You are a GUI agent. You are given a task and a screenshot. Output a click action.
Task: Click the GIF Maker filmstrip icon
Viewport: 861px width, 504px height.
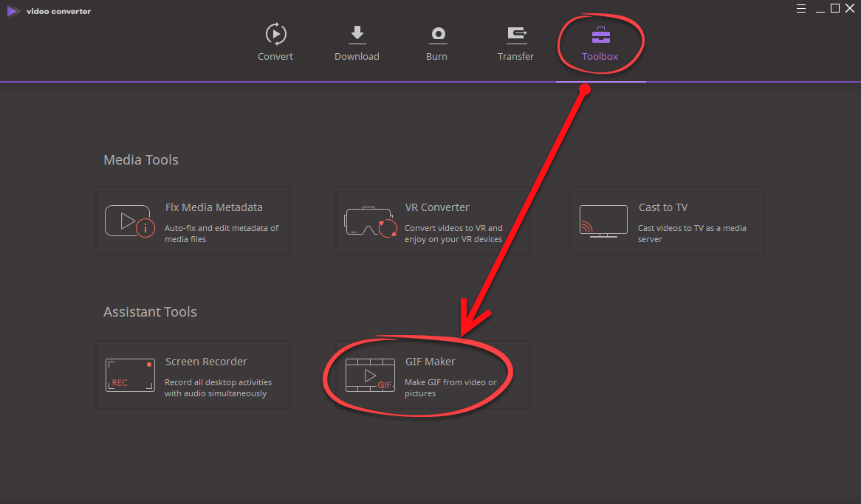(370, 375)
